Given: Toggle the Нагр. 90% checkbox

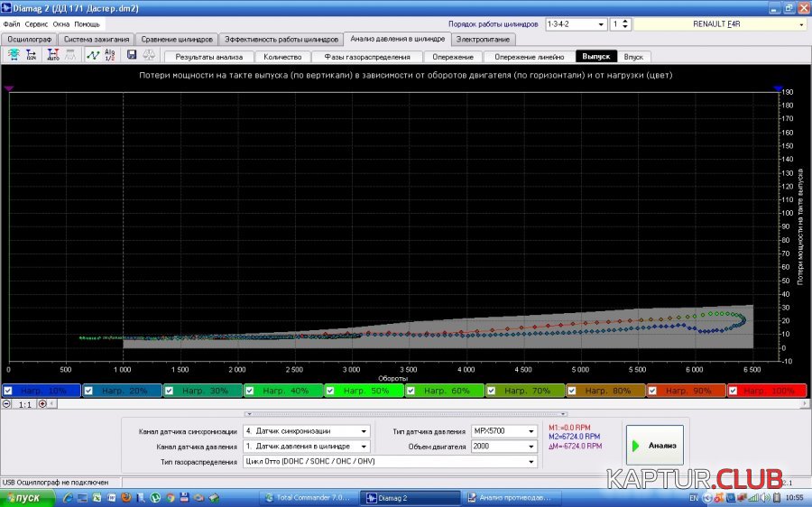Looking at the screenshot, I should coord(652,391).
